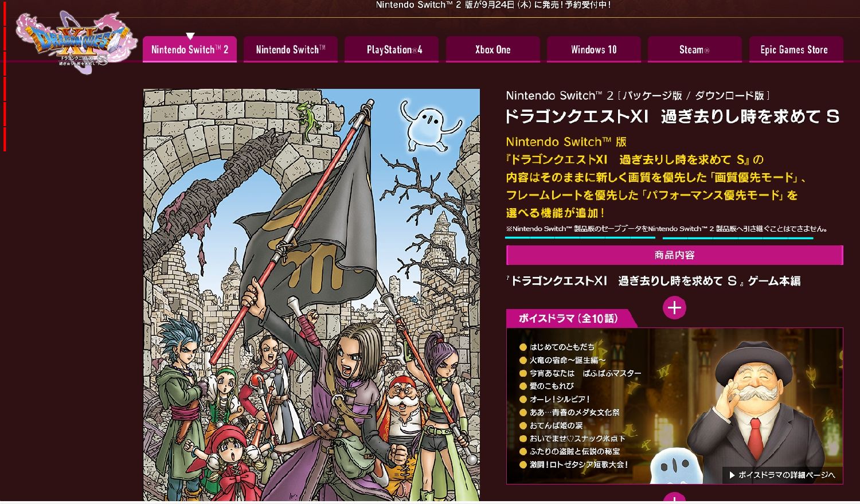Screen dimensions: 860x504
Task: Click the yellow 'Nintendo Switch™ 版' line
Action: 566,142
